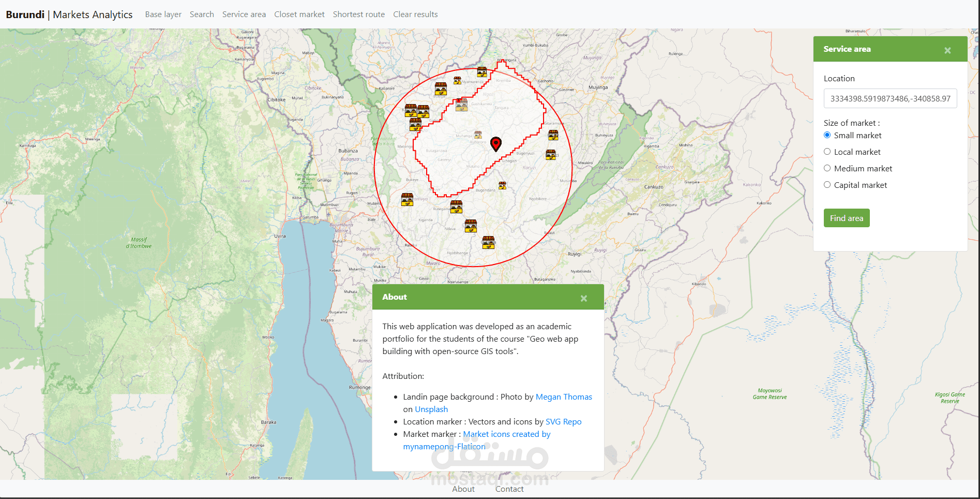980x499 pixels.
Task: Click the Find area button
Action: [847, 218]
